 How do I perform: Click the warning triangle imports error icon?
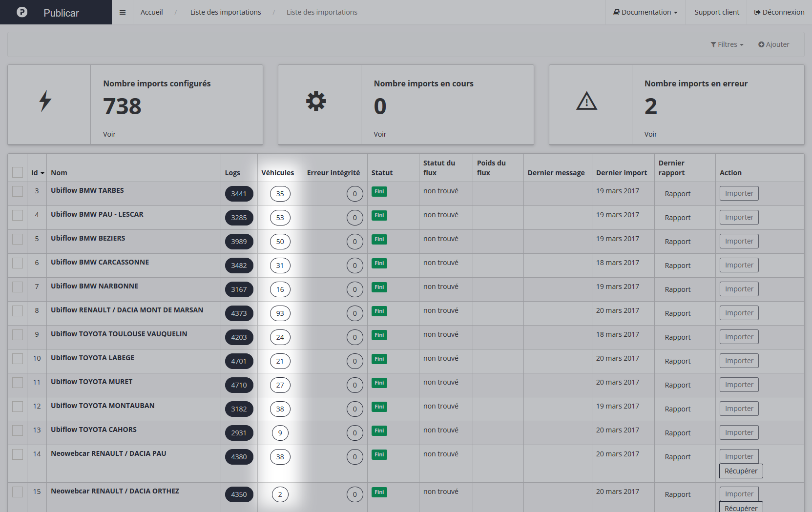click(586, 101)
